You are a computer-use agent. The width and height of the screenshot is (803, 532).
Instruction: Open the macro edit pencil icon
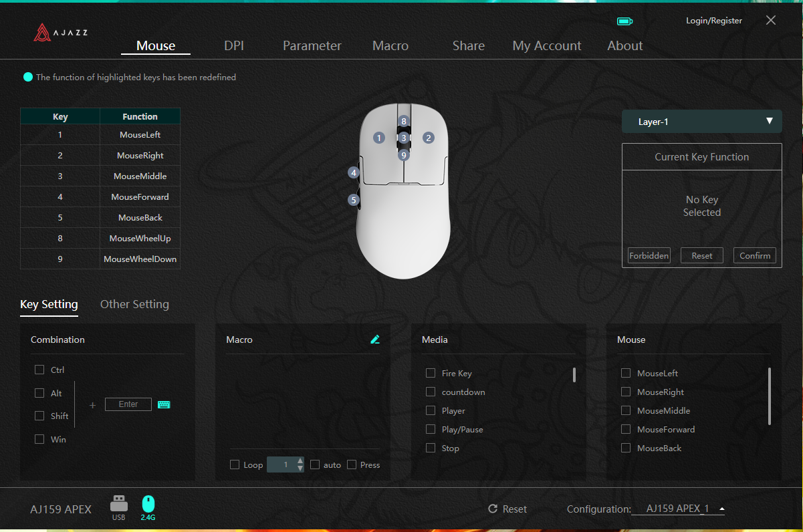click(x=375, y=340)
